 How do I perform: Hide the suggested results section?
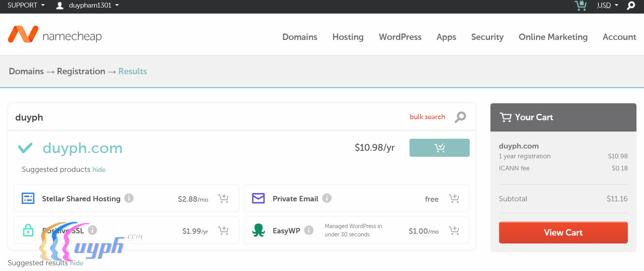[x=77, y=263]
